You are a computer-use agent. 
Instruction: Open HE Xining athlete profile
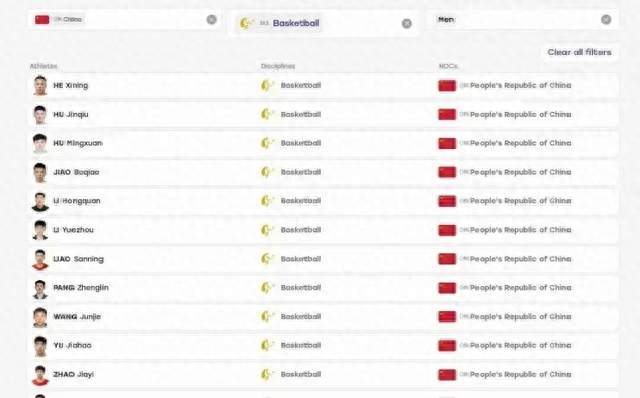click(x=71, y=85)
